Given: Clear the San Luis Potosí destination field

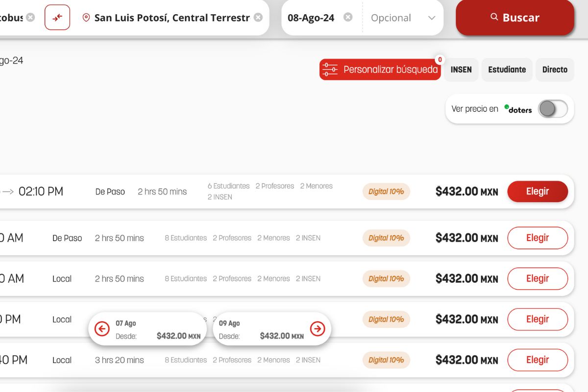Looking at the screenshot, I should pyautogui.click(x=258, y=18).
